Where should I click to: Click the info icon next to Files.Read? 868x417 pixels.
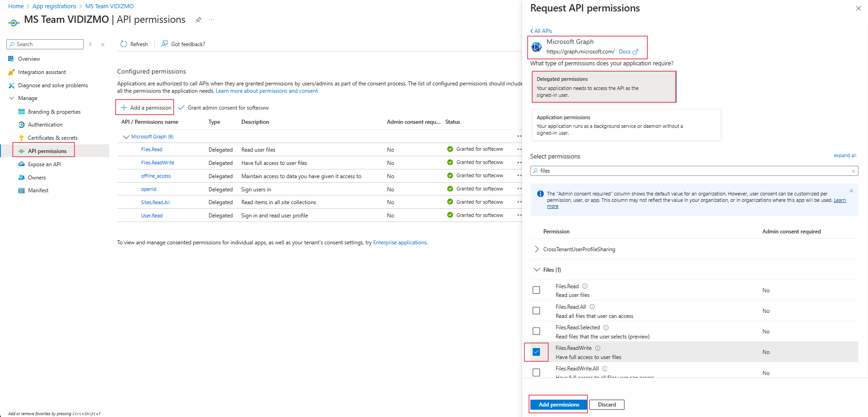585,286
